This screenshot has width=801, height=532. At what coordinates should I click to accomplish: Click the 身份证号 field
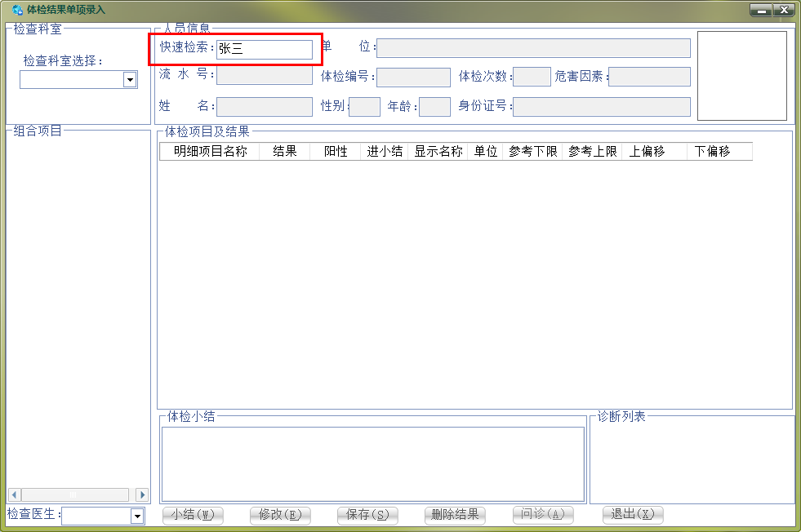tap(602, 107)
